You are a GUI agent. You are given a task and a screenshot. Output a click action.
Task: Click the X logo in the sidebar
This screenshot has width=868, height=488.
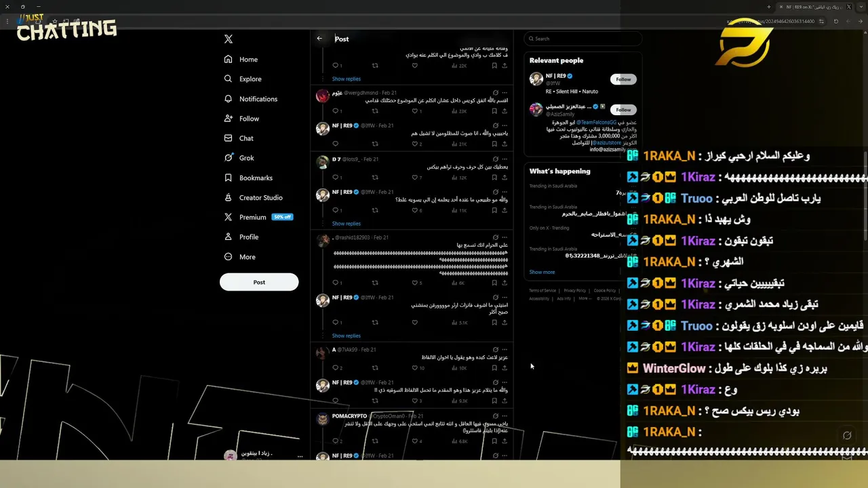pyautogui.click(x=229, y=39)
